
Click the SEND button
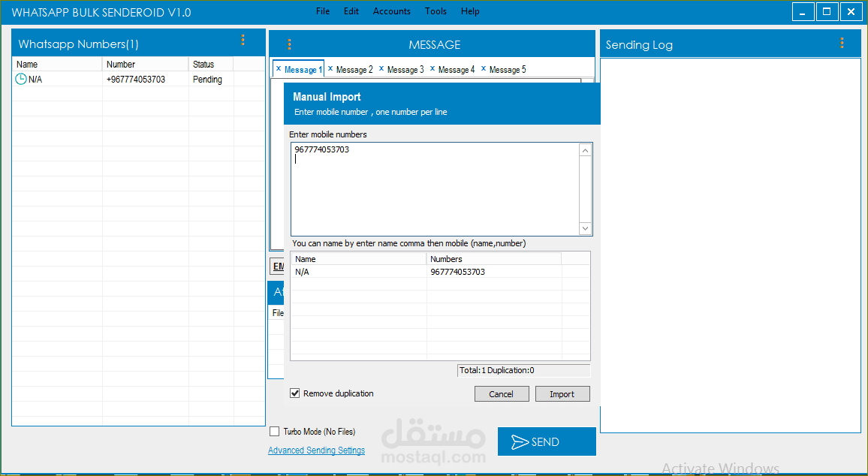click(x=547, y=441)
